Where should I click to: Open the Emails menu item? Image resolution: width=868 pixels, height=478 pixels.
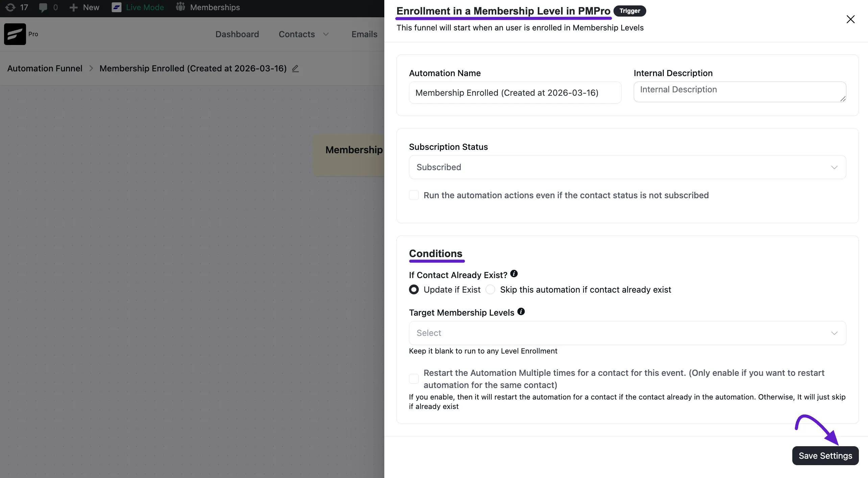pyautogui.click(x=364, y=34)
